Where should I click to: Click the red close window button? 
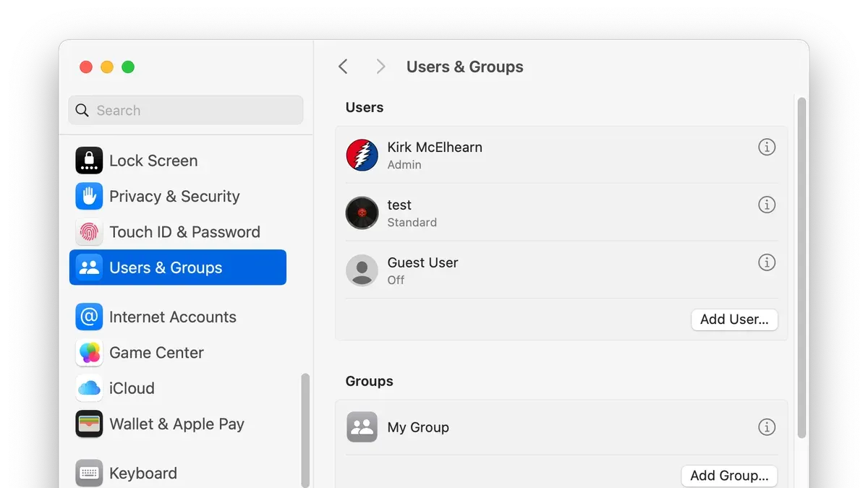coord(86,67)
